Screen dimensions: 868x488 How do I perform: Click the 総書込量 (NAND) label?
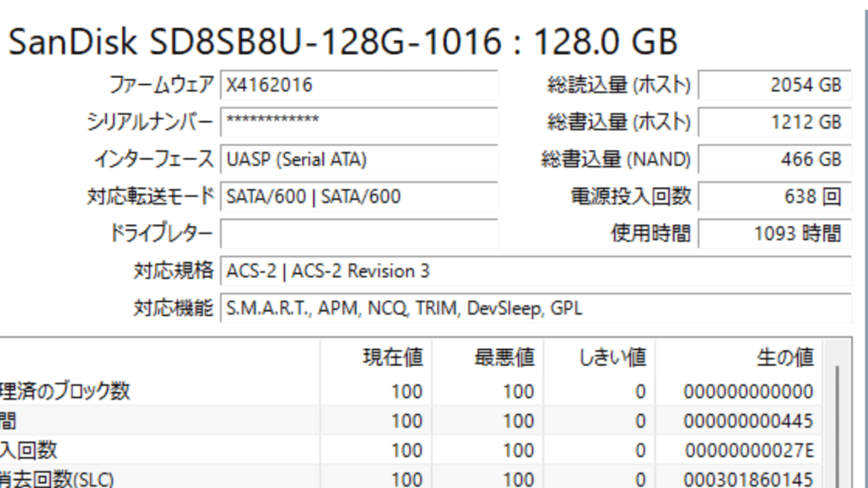click(616, 159)
